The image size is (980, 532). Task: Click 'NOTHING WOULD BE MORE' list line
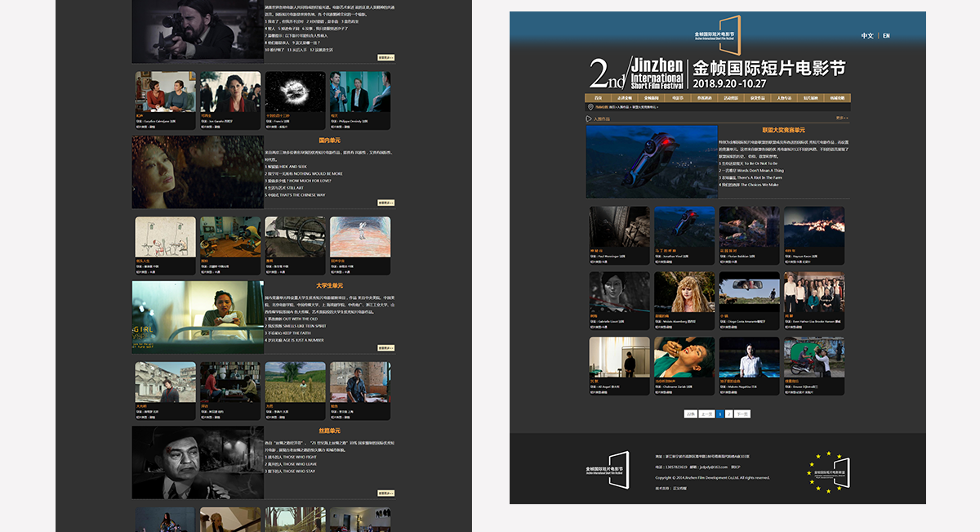[x=304, y=174]
